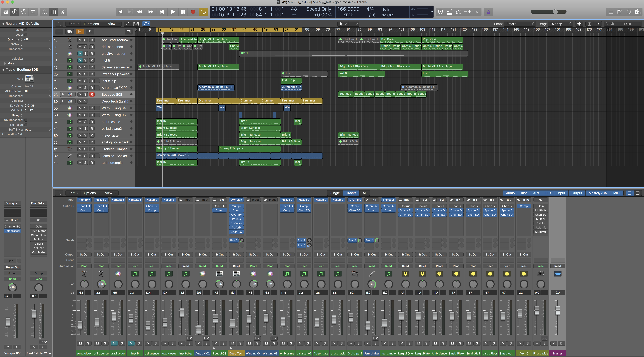Open Alchemy instrument slot on Ana...olbox strip
The width and height of the screenshot is (644, 357).
coord(84,200)
